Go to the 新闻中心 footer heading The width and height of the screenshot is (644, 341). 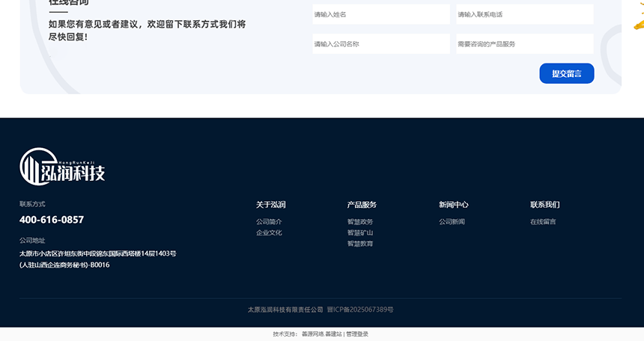point(454,205)
